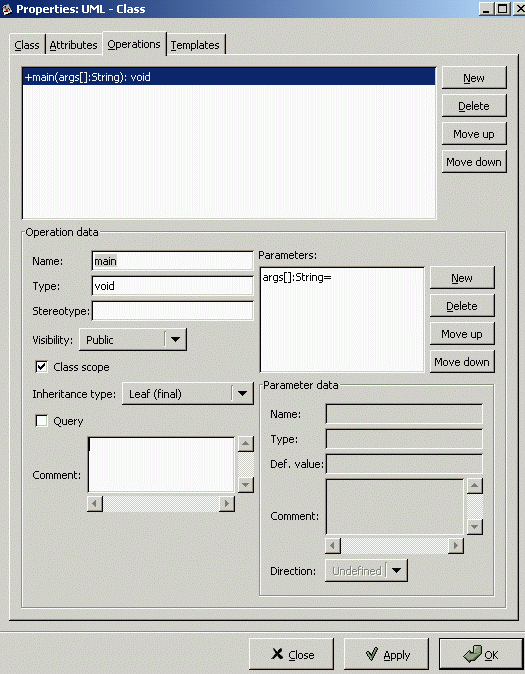Click the Apply button
Image resolution: width=525 pixels, height=674 pixels.
[387, 655]
